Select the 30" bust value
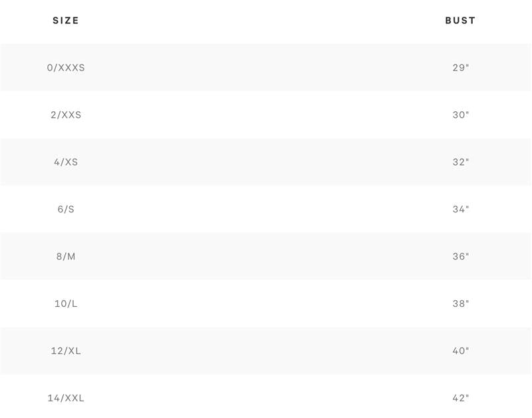This screenshot has height=418, width=532. pos(461,115)
